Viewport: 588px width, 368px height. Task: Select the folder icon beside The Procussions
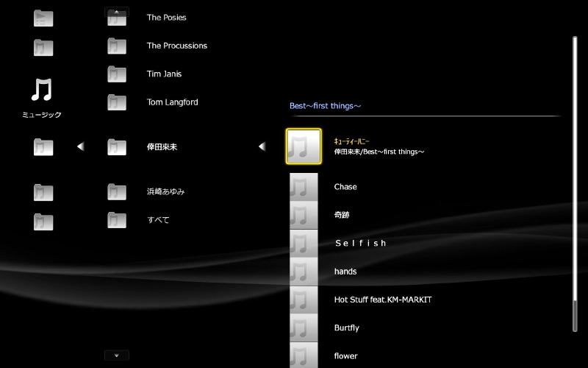click(117, 46)
